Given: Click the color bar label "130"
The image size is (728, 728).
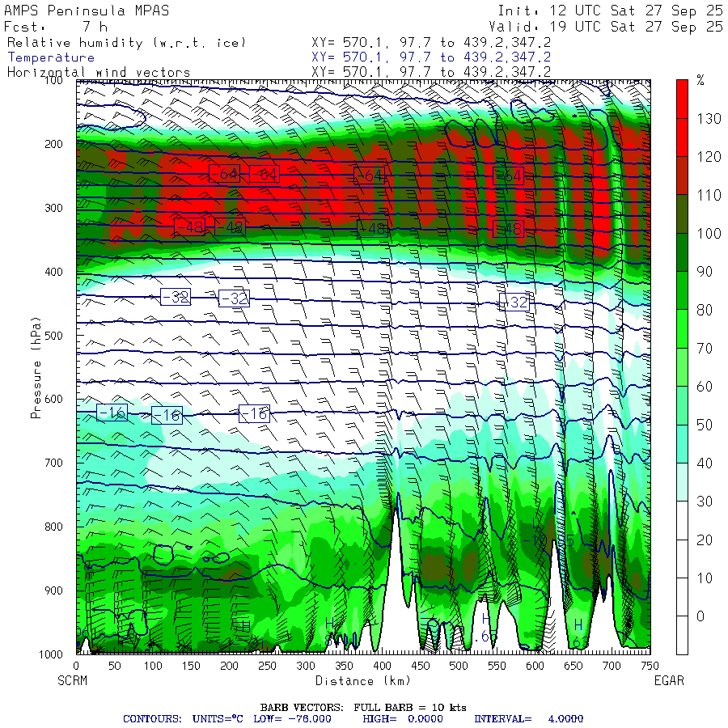Looking at the screenshot, I should point(709,119).
